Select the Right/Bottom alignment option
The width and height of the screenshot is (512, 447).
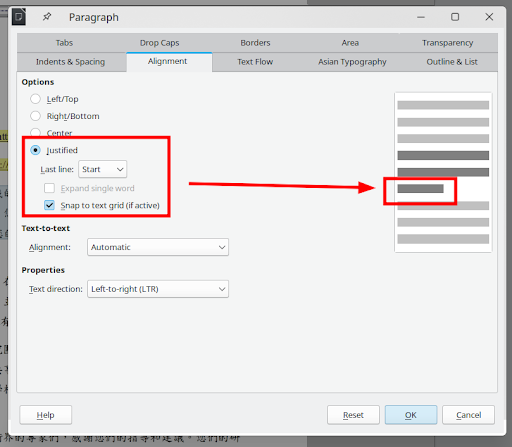[x=35, y=116]
